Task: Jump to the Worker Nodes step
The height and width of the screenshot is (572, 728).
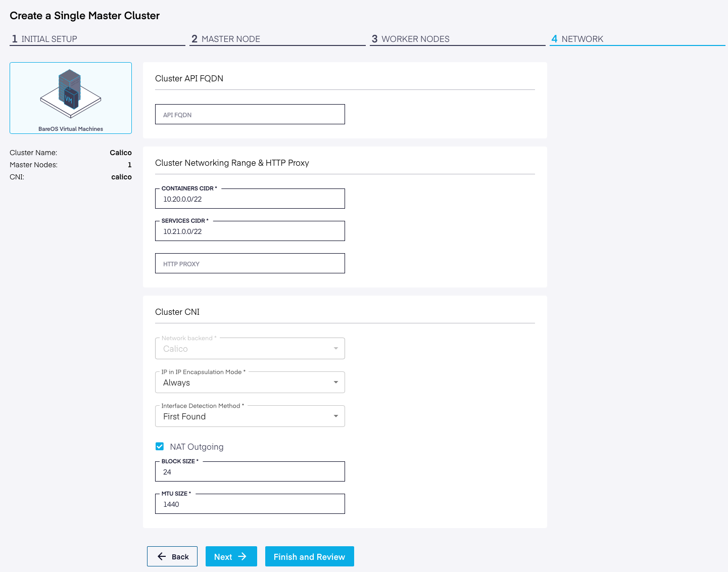Action: pos(415,39)
